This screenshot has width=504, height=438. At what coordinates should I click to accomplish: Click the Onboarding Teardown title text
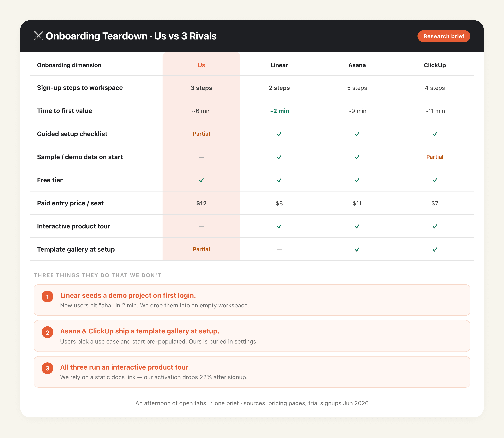(x=131, y=36)
